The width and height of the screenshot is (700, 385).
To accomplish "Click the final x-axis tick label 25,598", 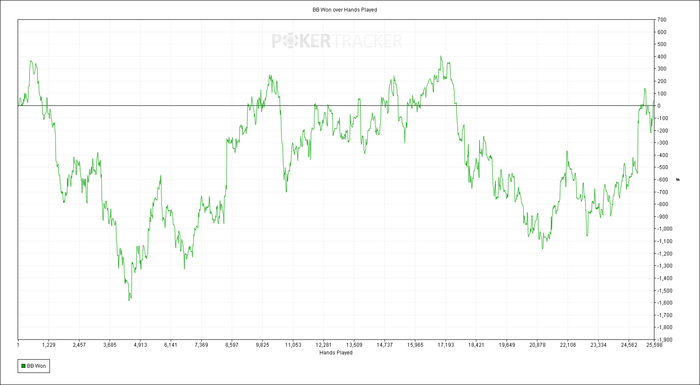I will (x=654, y=345).
